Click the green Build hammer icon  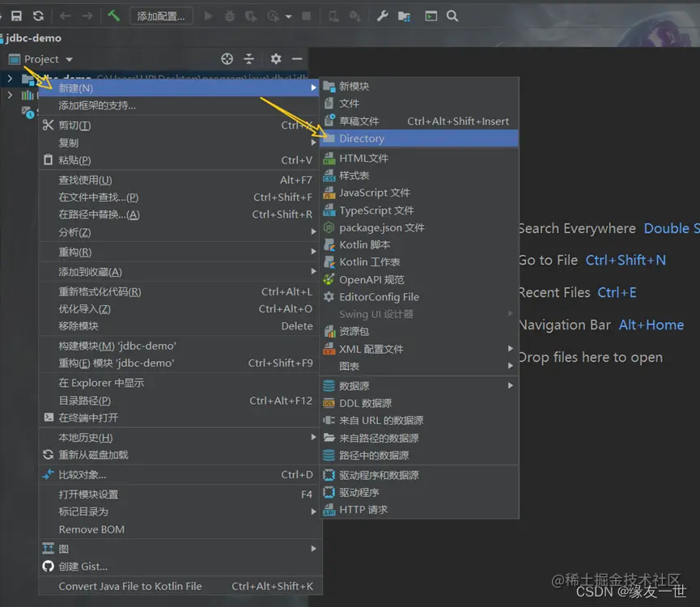point(113,16)
